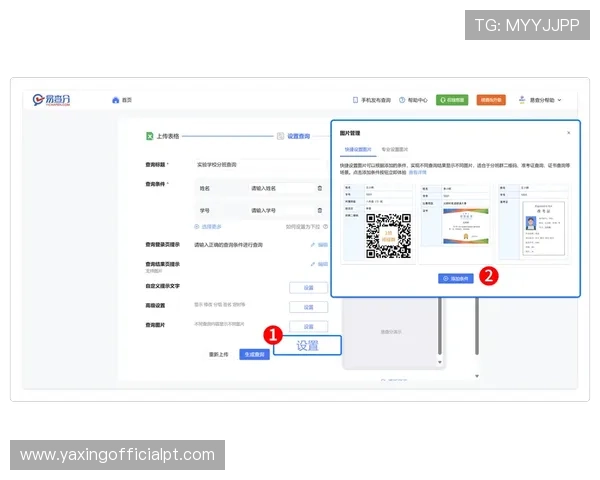This screenshot has height=480, width=600.
Task: Select the admission ticket example thumbnail
Action: pos(534,222)
